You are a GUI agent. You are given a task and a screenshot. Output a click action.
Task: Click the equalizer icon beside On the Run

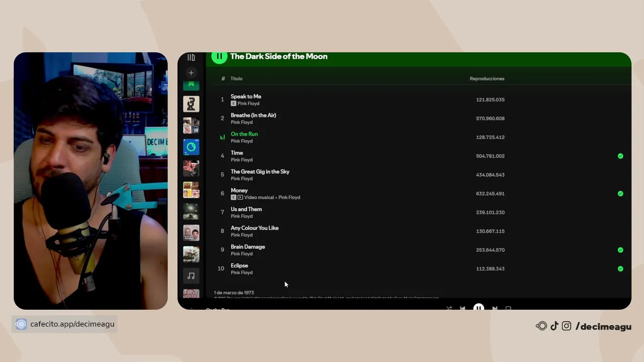click(x=222, y=137)
